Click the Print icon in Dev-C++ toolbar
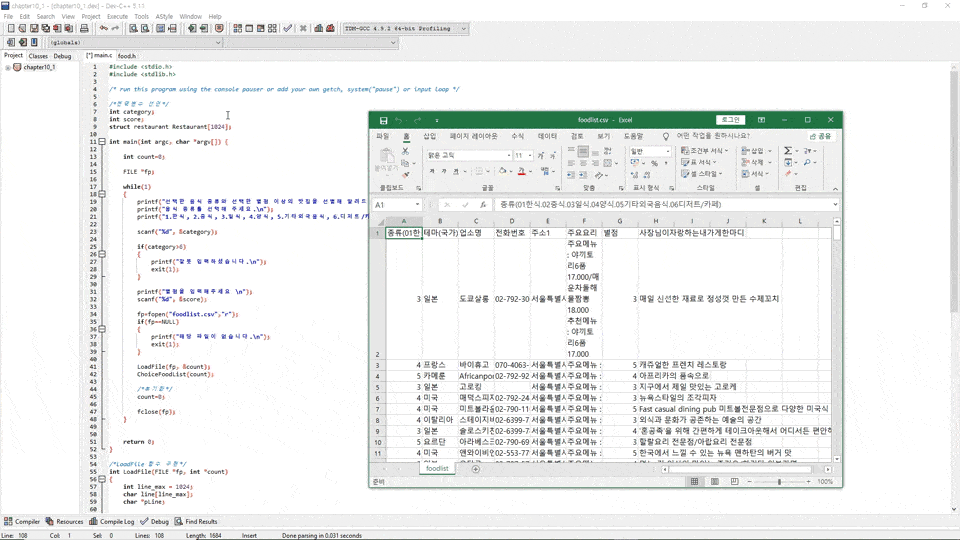 (84, 28)
